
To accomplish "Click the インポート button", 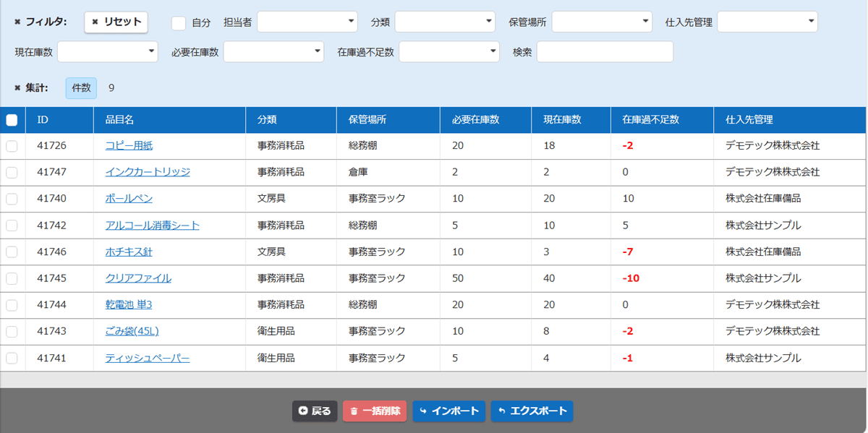I will point(449,411).
